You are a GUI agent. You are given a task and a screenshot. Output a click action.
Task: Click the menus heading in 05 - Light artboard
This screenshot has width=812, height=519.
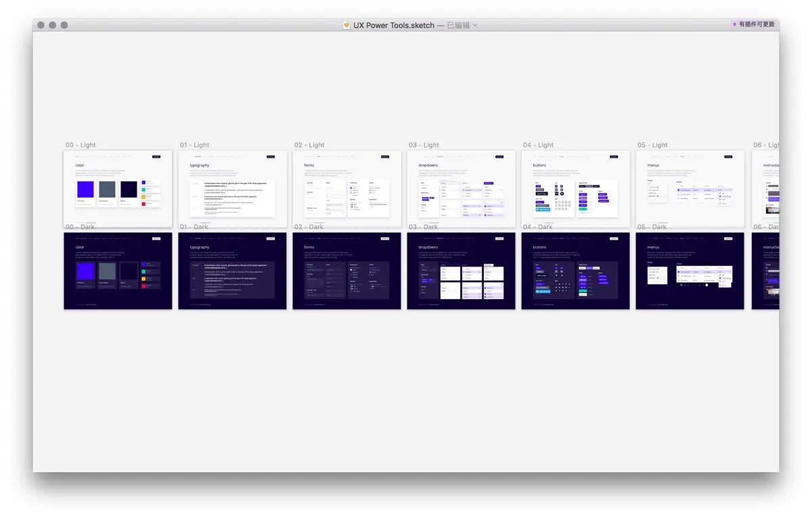pos(654,165)
